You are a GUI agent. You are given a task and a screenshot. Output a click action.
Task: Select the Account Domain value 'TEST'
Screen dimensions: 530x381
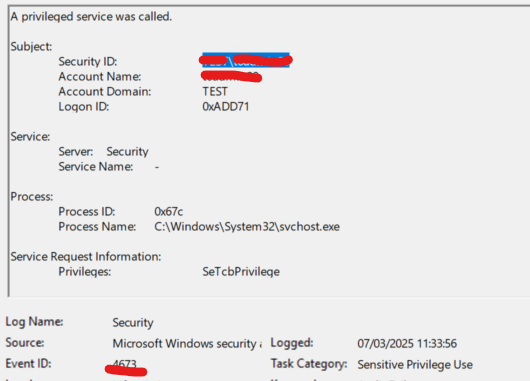(x=215, y=92)
